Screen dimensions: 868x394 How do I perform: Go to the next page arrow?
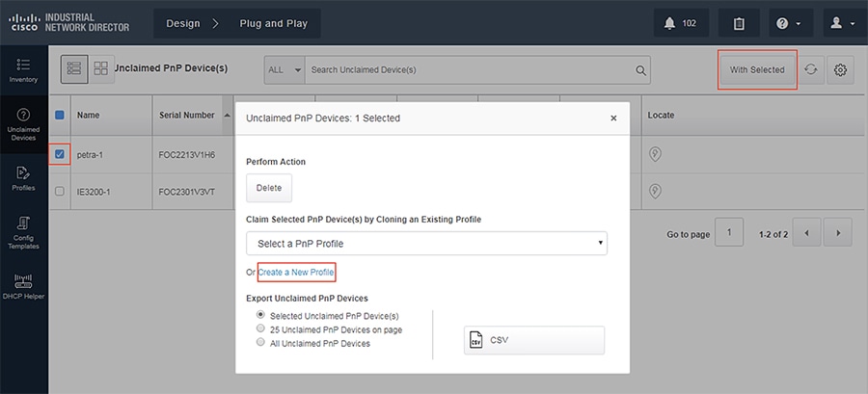click(837, 234)
